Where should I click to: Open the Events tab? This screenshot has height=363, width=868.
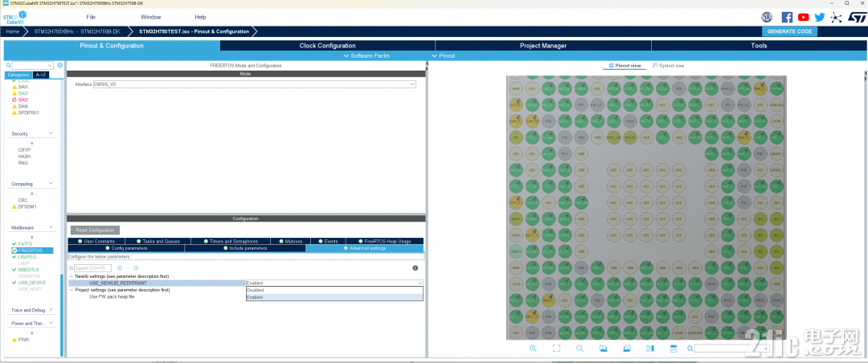[x=328, y=241]
